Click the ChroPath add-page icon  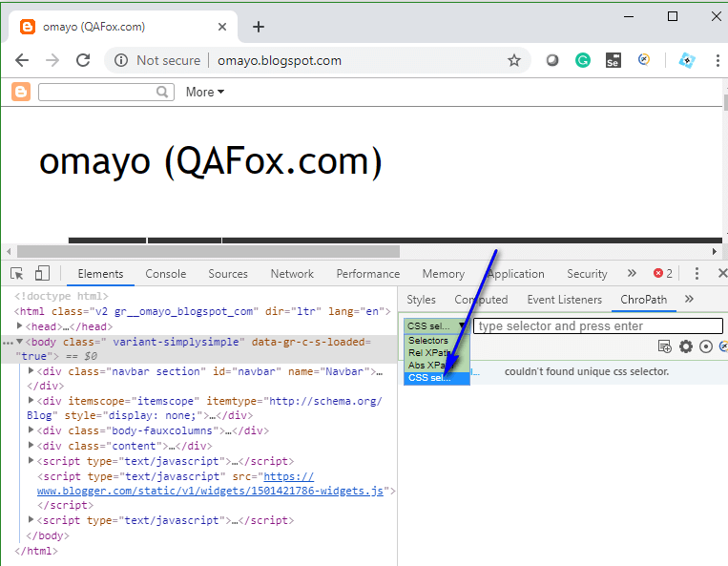tap(665, 346)
